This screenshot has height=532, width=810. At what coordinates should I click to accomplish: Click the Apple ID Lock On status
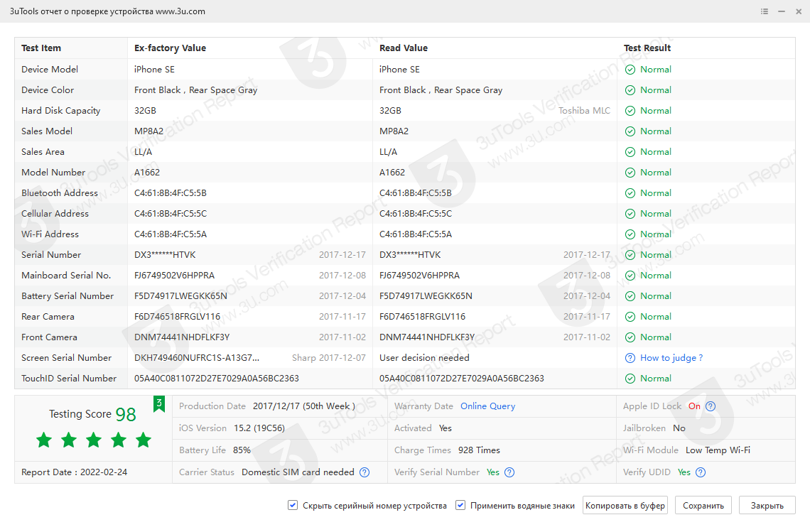pos(694,406)
